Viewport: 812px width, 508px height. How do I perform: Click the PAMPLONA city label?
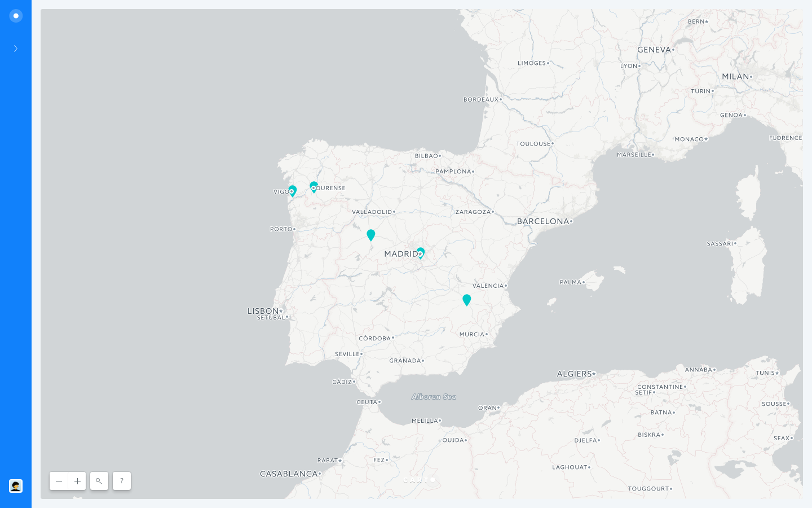click(x=453, y=172)
